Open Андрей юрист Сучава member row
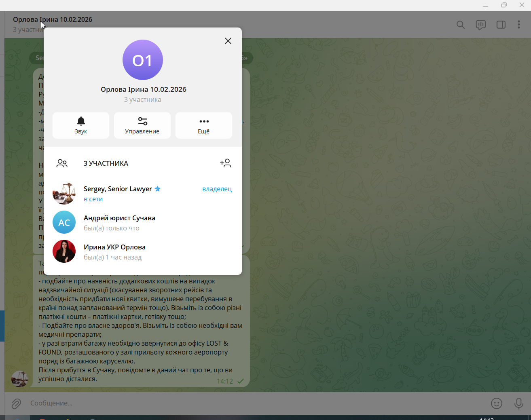This screenshot has width=531, height=420. tap(143, 223)
